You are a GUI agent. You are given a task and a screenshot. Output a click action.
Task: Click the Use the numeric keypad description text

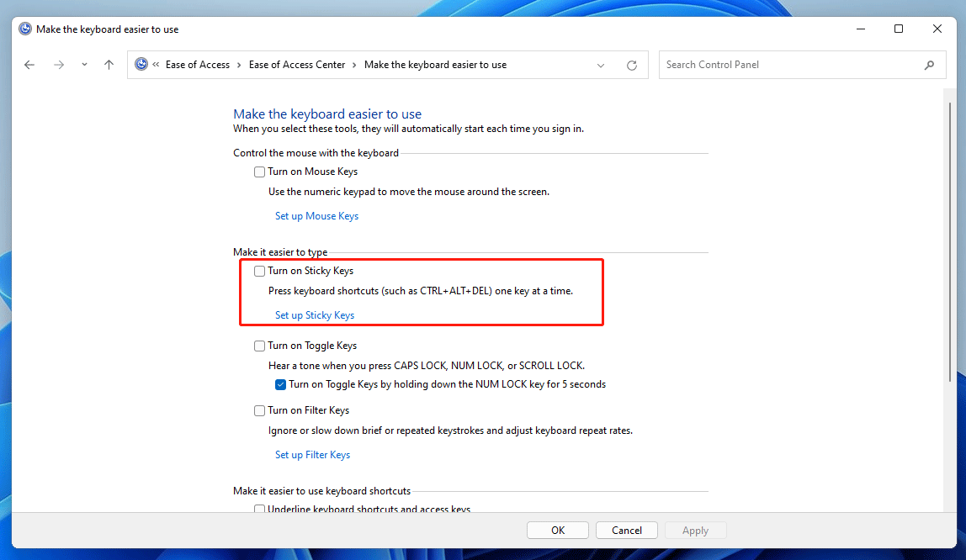click(408, 192)
